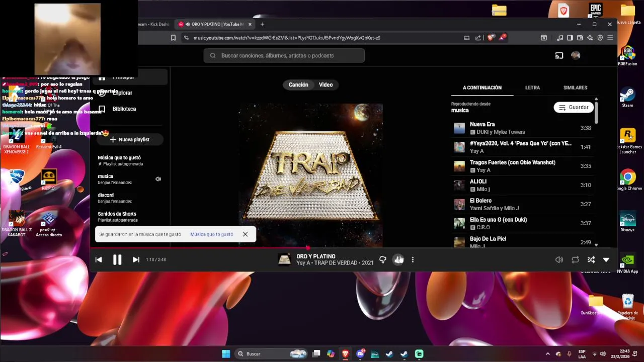Image resolution: width=644 pixels, height=362 pixels.
Task: Toggle shuffle in player bar
Action: pos(591,259)
